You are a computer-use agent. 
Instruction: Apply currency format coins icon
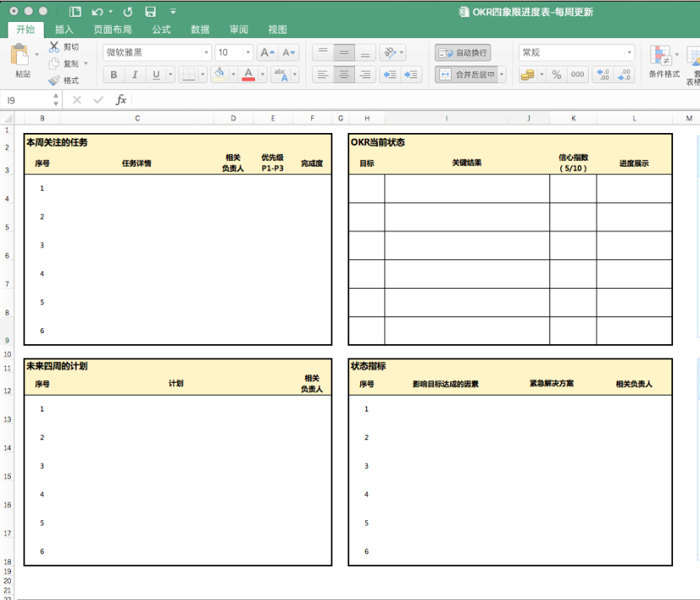(528, 75)
